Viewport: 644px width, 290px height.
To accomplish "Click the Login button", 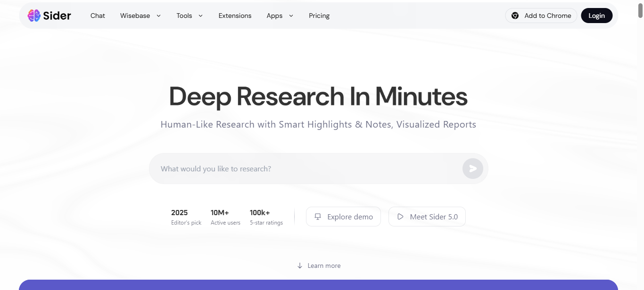I will pos(596,16).
